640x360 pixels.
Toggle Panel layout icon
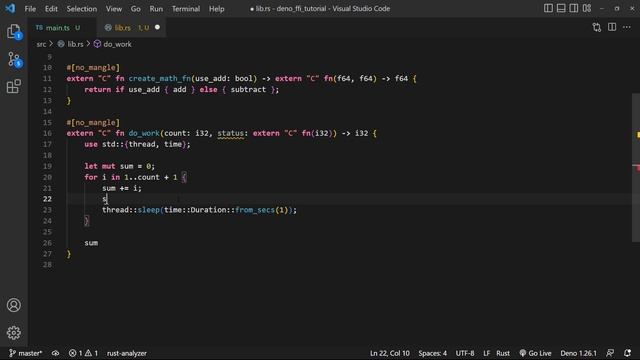(x=561, y=8)
